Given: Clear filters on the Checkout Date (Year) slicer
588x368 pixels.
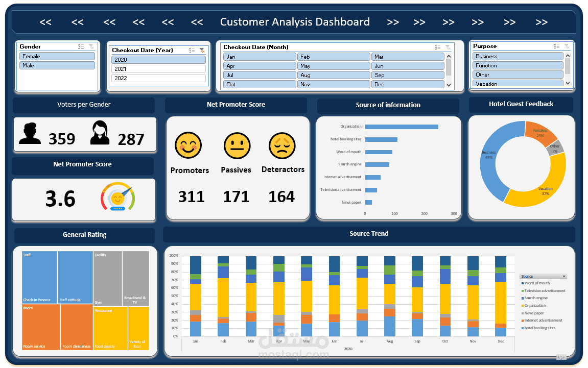Looking at the screenshot, I should 202,50.
